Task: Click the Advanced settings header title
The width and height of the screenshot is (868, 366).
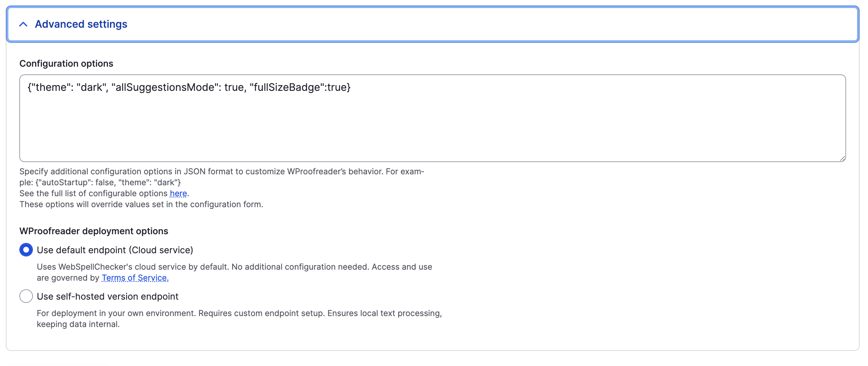Action: [81, 24]
